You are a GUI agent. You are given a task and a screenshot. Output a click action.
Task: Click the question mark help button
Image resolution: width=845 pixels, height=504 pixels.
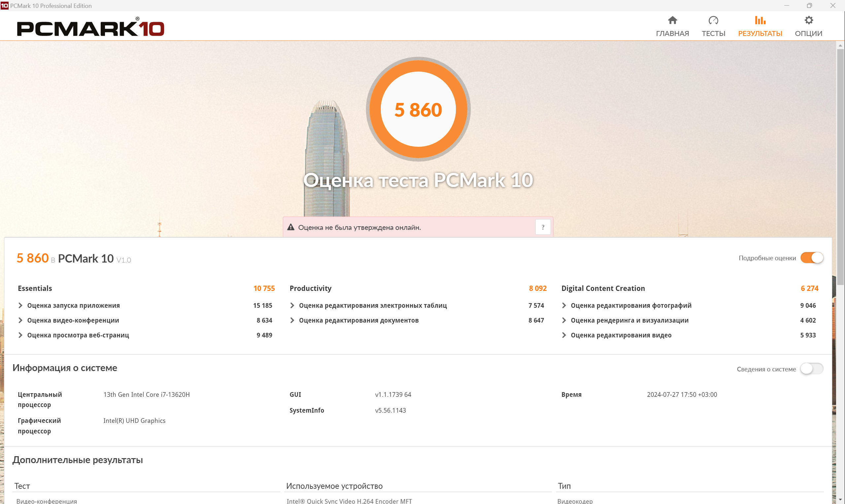click(x=543, y=227)
